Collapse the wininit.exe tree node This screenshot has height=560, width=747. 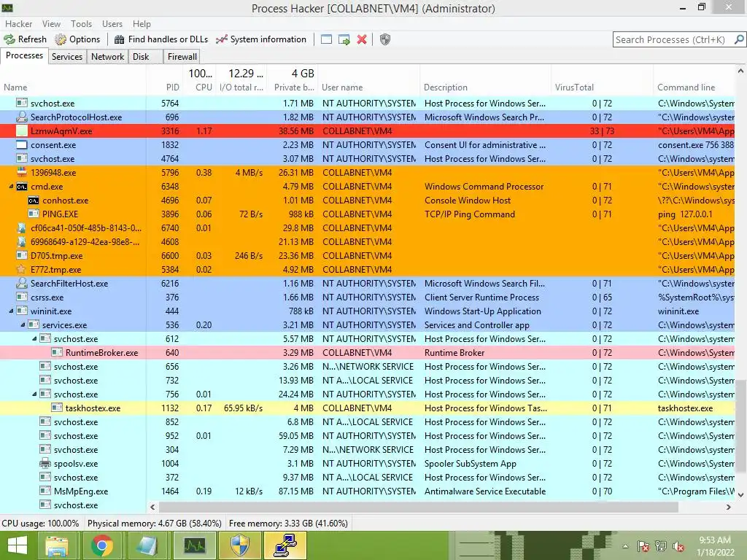[11, 311]
